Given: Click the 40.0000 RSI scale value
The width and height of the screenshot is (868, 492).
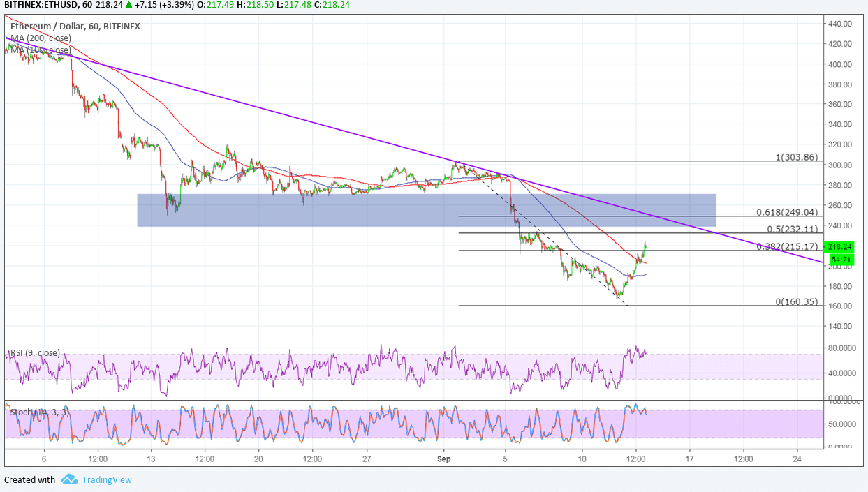Looking at the screenshot, I should [841, 375].
